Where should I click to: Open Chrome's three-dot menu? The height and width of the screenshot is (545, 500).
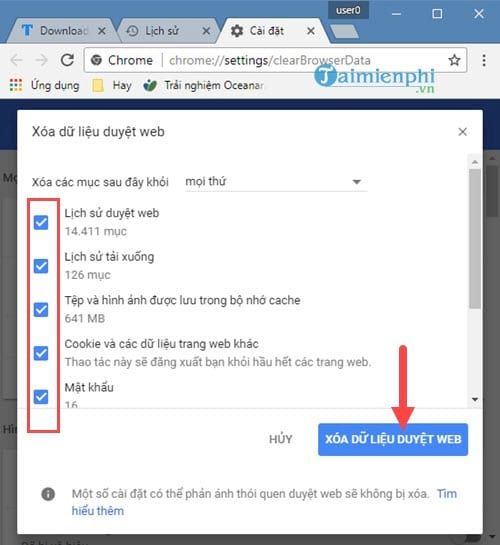point(484,60)
